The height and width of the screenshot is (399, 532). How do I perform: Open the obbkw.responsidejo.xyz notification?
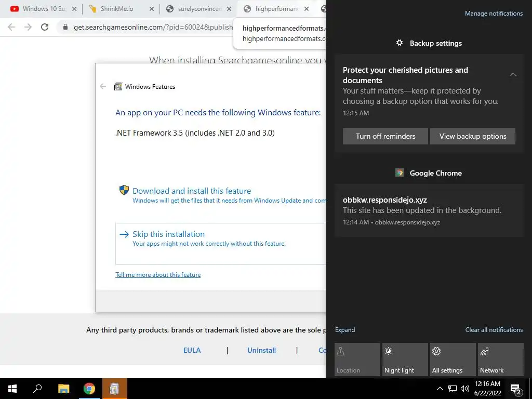(x=429, y=210)
